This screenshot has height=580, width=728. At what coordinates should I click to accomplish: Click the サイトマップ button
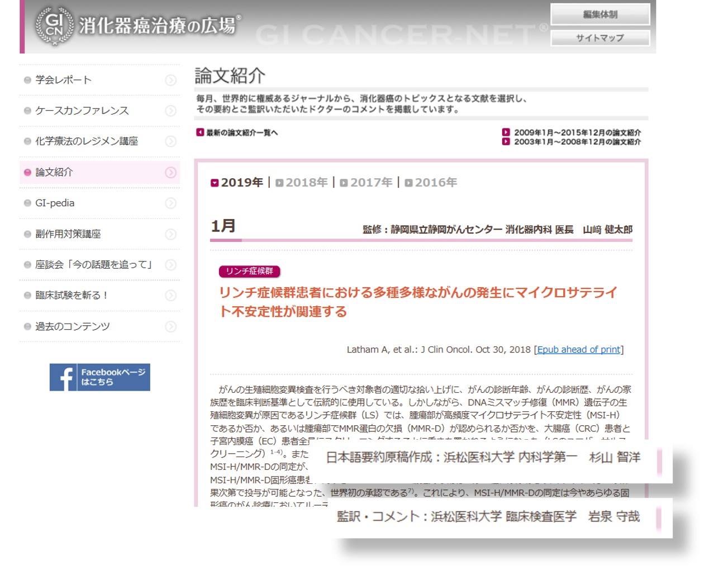click(x=599, y=38)
